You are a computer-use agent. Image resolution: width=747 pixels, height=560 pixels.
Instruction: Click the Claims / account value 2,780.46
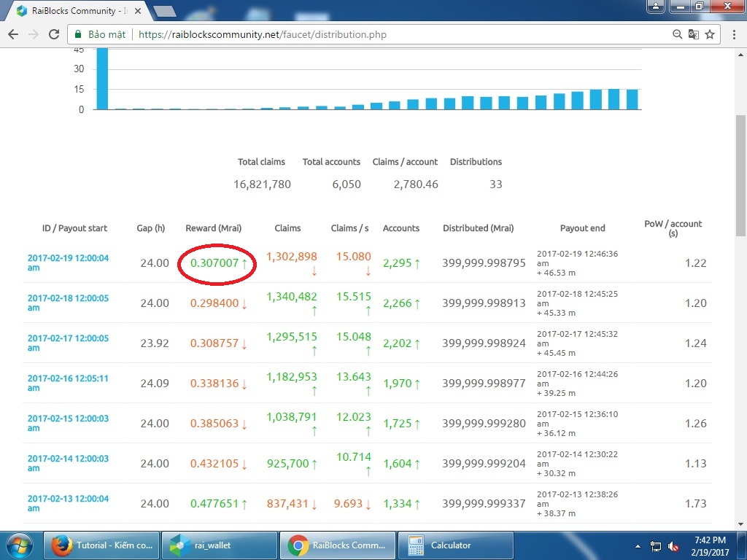pos(416,184)
